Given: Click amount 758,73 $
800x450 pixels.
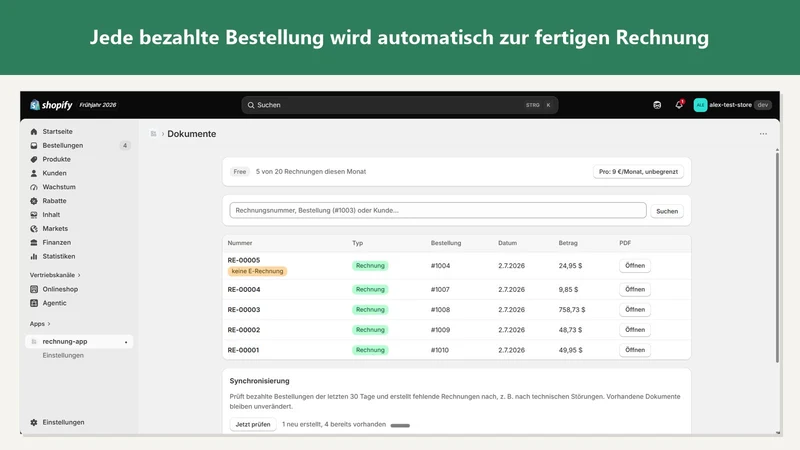Looking at the screenshot, I should tap(572, 310).
